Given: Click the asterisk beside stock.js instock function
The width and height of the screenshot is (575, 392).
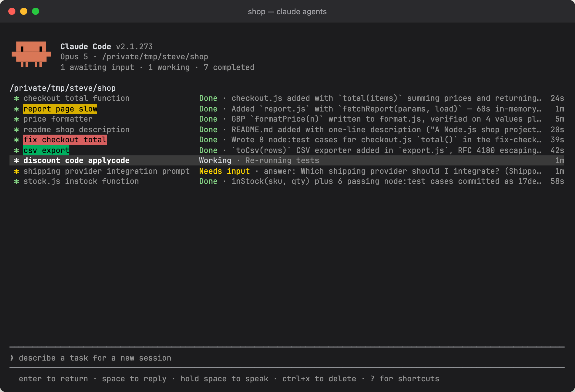Looking at the screenshot, I should tap(17, 181).
